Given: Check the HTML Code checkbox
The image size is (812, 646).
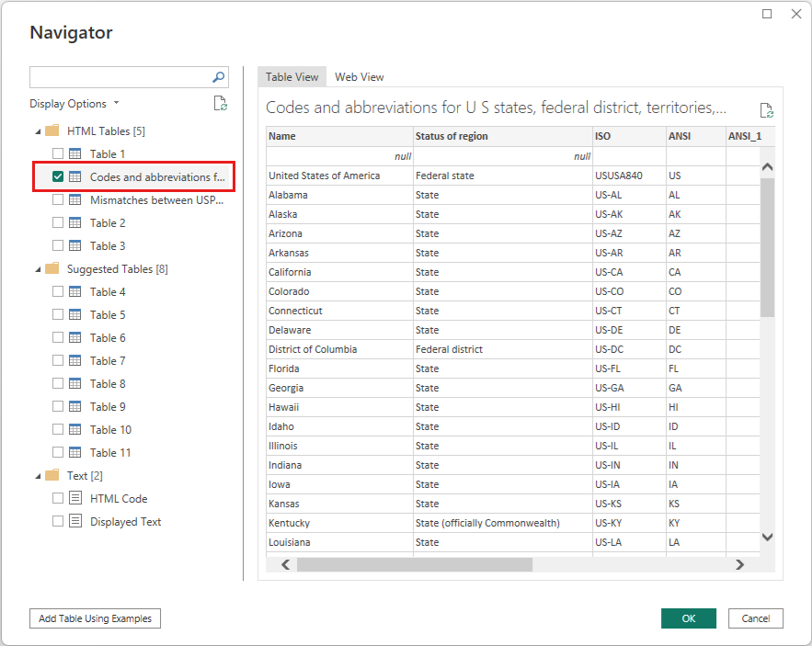Looking at the screenshot, I should 58,498.
